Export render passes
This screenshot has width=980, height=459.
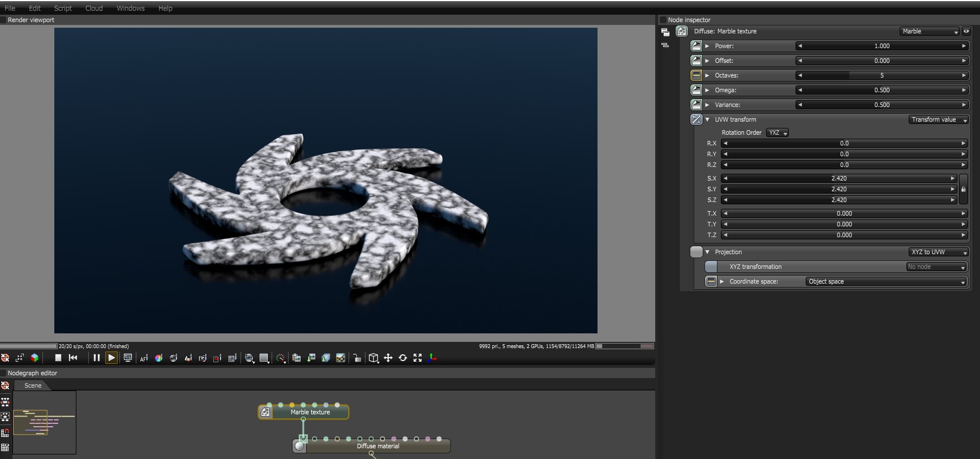[x=326, y=358]
